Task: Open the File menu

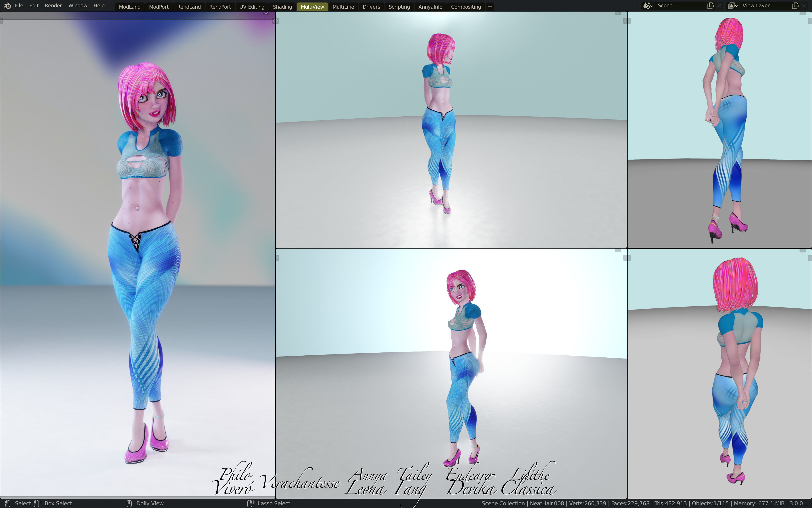Action: pos(19,6)
